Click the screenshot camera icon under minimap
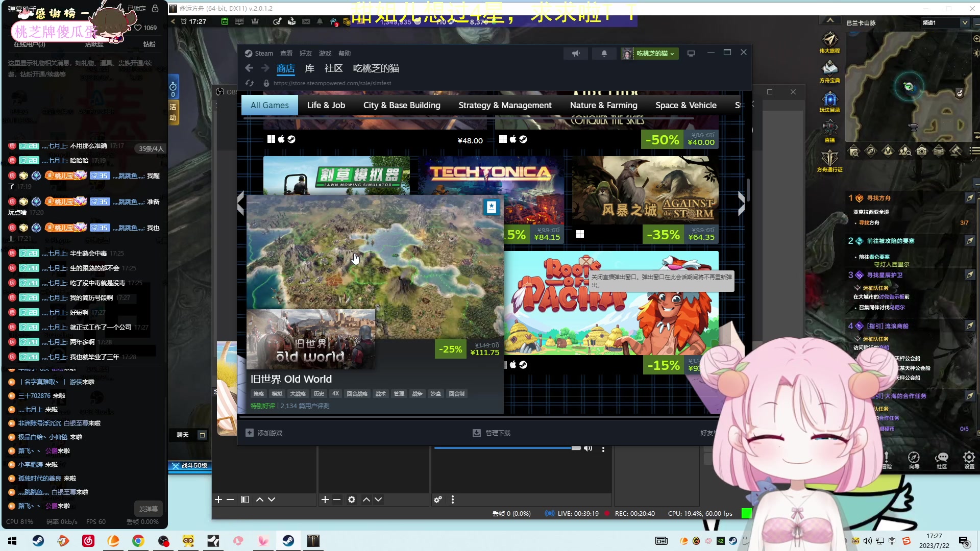Viewport: 980px width, 551px height. point(922,151)
